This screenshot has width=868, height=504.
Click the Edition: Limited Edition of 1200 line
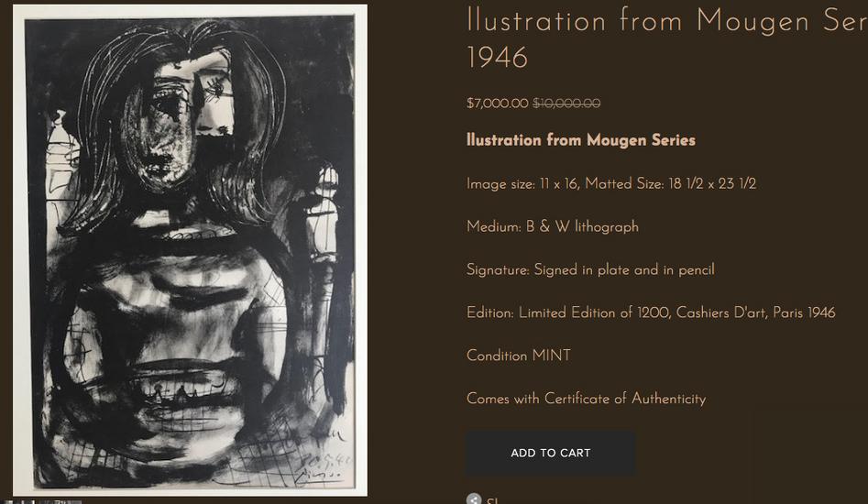(x=651, y=312)
